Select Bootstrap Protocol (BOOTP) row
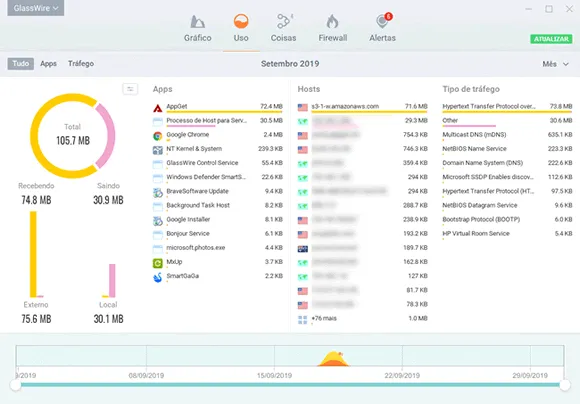The image size is (580, 404). pyautogui.click(x=508, y=220)
